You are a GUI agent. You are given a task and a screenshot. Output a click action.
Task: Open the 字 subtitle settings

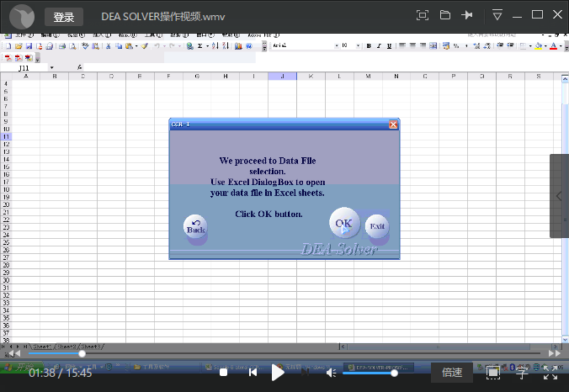click(x=522, y=372)
